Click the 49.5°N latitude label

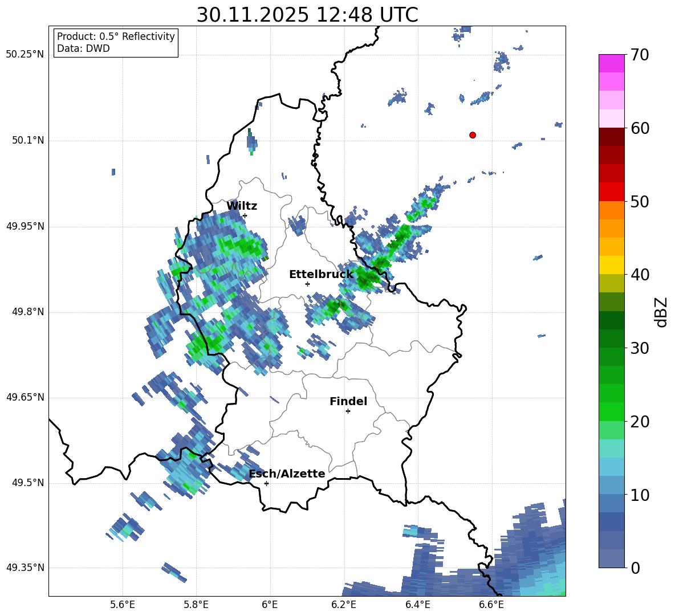[x=28, y=483]
